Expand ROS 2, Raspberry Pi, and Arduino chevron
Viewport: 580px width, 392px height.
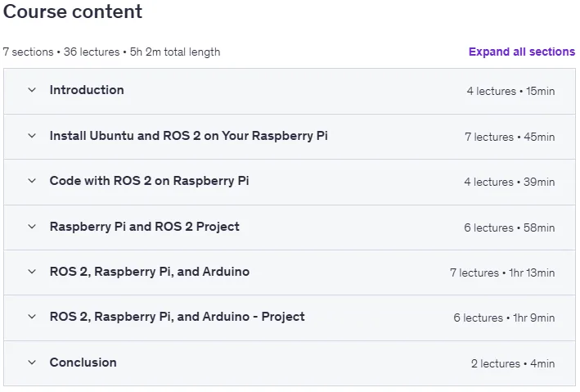click(32, 272)
